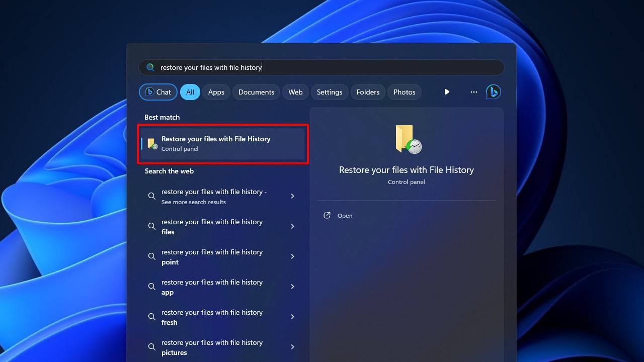The height and width of the screenshot is (362, 644).
Task: Click the 'Search the web' heading
Action: 169,171
